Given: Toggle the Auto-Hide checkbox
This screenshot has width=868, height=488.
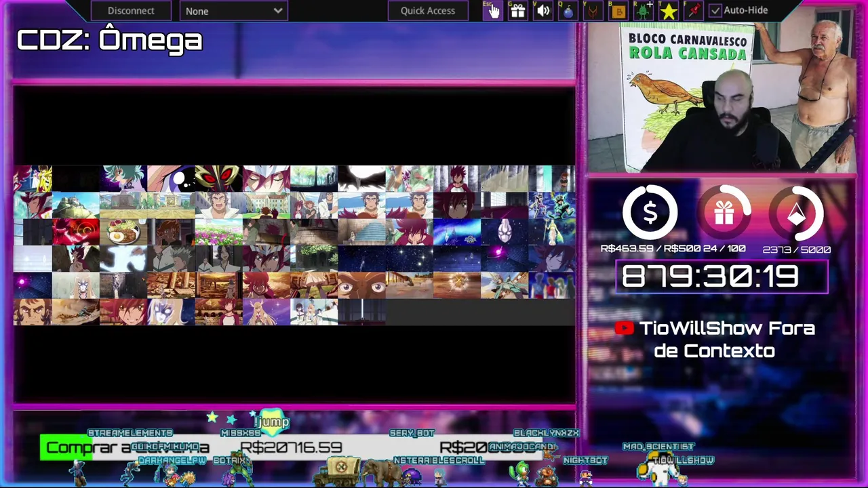Looking at the screenshot, I should pos(715,10).
